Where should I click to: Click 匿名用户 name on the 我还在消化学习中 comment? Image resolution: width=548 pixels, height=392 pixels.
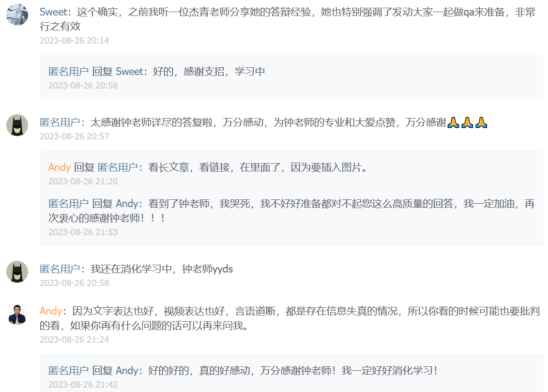click(60, 269)
